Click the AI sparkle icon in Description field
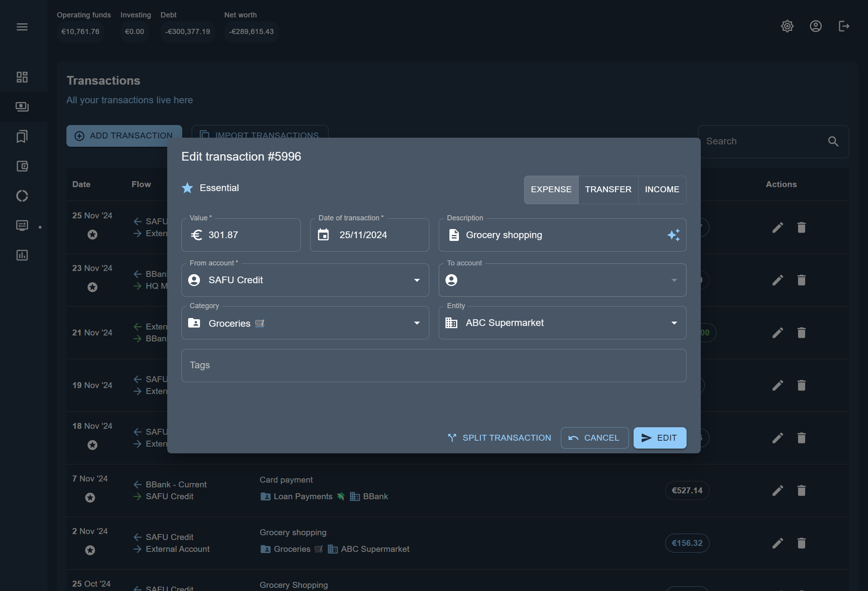 click(673, 235)
